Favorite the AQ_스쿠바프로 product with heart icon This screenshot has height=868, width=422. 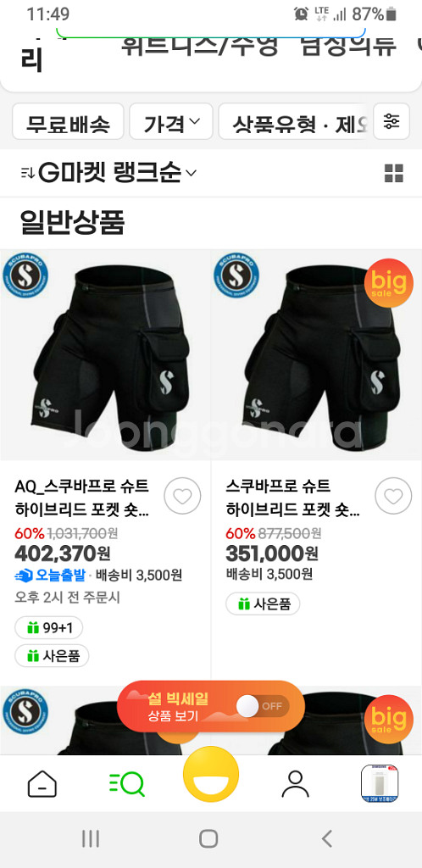(182, 496)
